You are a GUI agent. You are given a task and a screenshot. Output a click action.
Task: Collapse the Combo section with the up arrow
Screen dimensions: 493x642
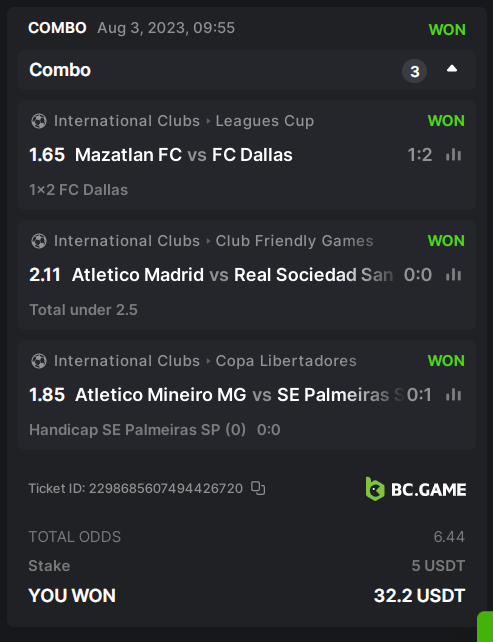(x=452, y=69)
